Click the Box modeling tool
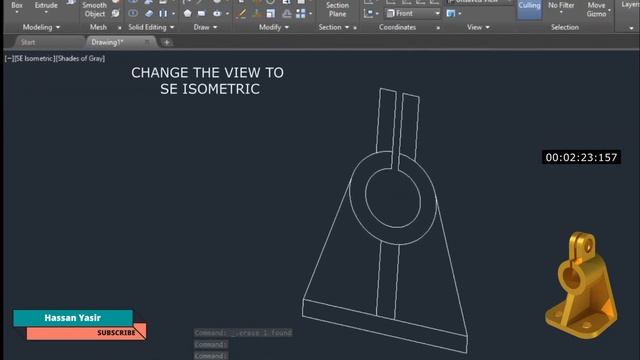This screenshot has height=360, width=640. click(x=17, y=6)
